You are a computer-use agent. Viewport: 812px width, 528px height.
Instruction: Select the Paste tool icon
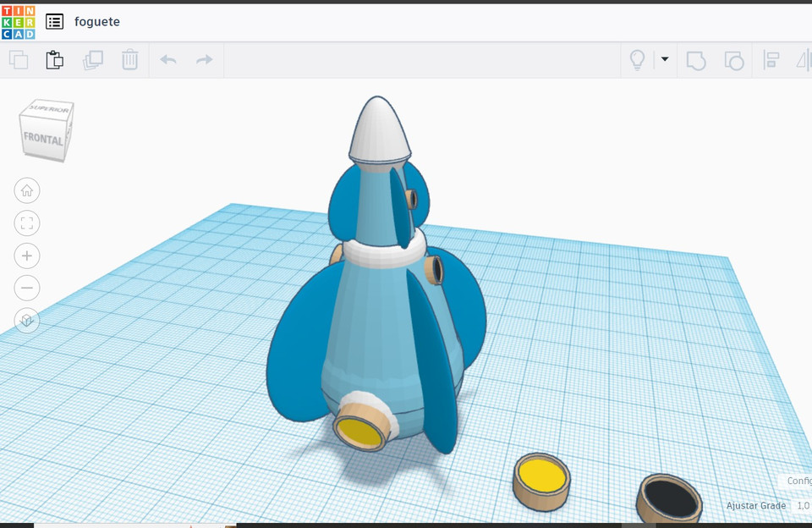(56, 60)
